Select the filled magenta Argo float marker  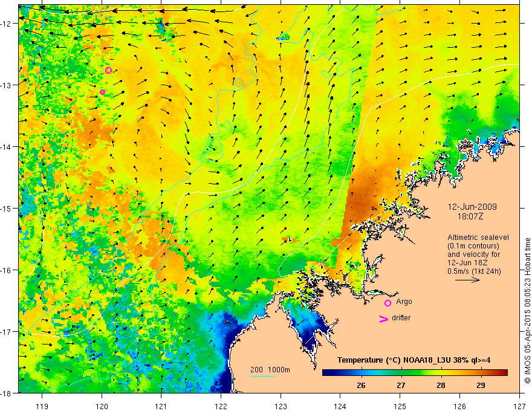pyautogui.click(x=102, y=92)
